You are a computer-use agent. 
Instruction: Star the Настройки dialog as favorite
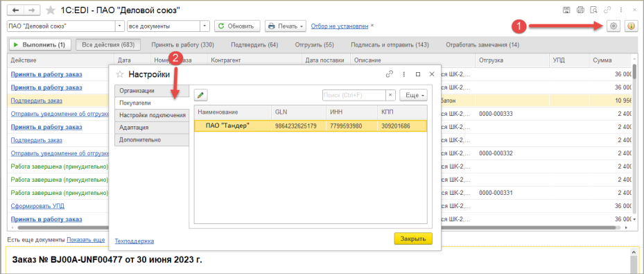point(120,74)
